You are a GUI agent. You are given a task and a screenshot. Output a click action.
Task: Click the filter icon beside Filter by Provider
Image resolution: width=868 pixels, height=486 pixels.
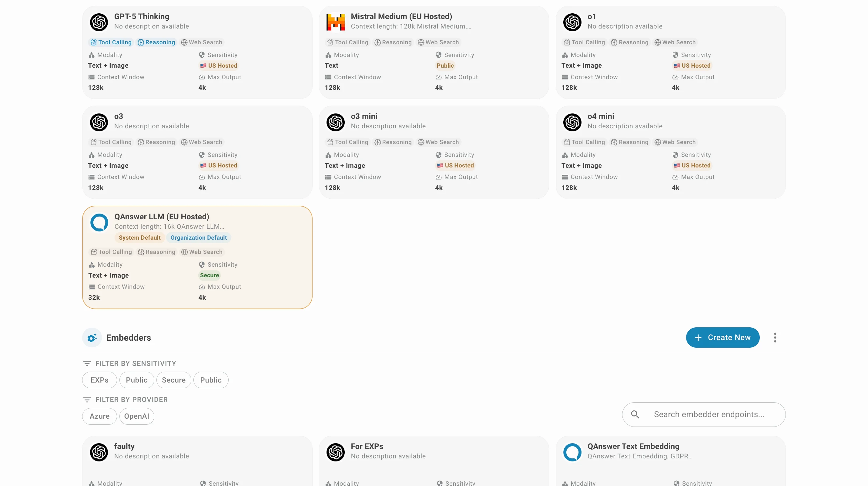tap(87, 400)
